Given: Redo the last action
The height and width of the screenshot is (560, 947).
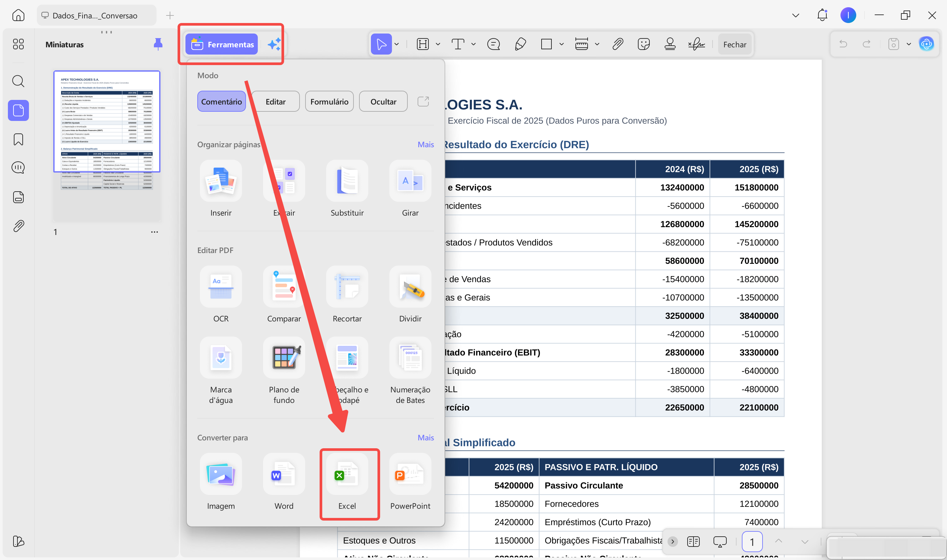Looking at the screenshot, I should pos(867,44).
